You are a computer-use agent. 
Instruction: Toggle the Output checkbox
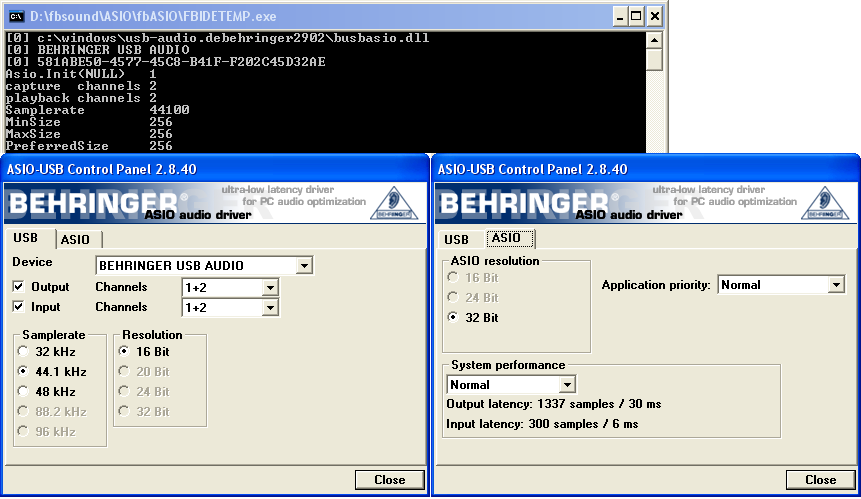19,287
